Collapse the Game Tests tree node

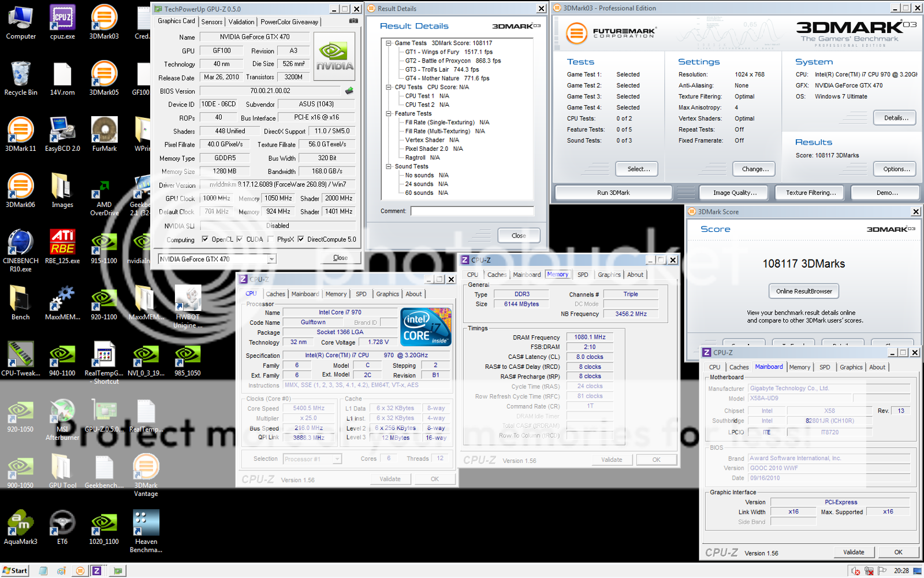(x=389, y=43)
